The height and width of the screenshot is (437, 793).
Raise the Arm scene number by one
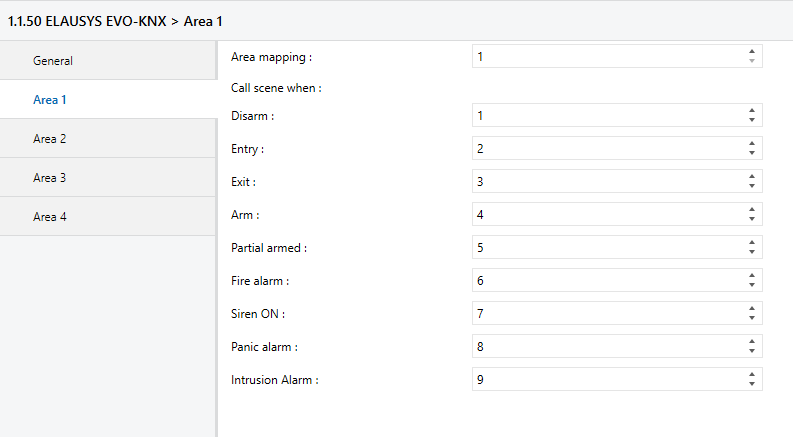pos(752,209)
